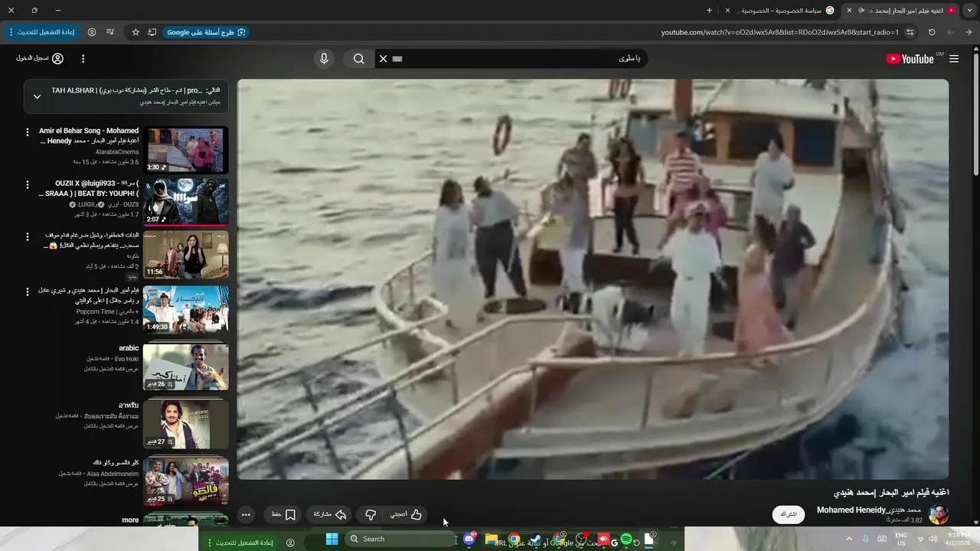Open the Alaa Abdelmoneim playlist thumbnail

pyautogui.click(x=185, y=481)
